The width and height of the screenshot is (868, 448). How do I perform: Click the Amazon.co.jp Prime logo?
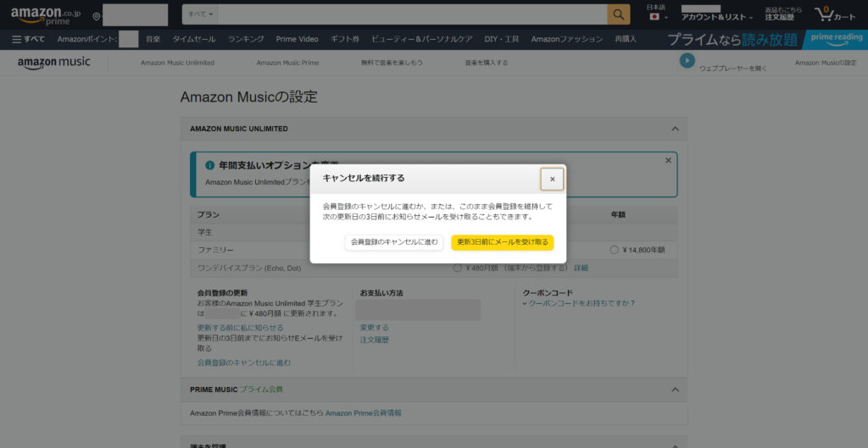click(x=47, y=15)
